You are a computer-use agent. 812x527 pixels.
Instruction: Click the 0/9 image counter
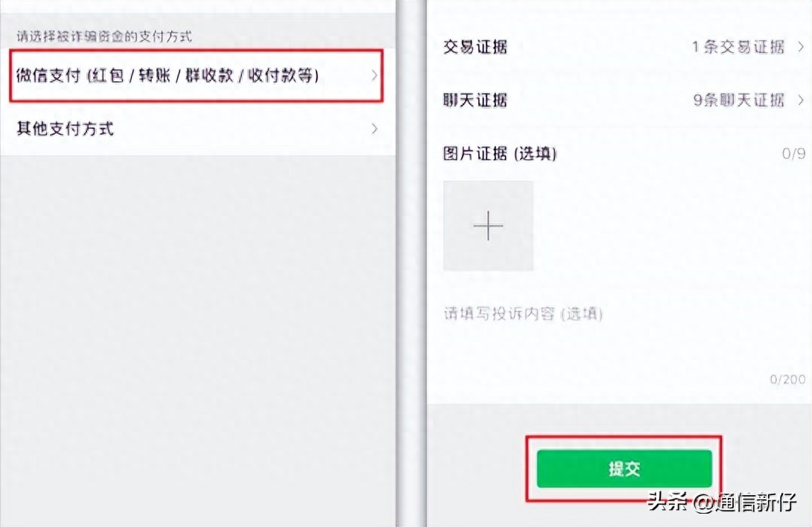793,154
